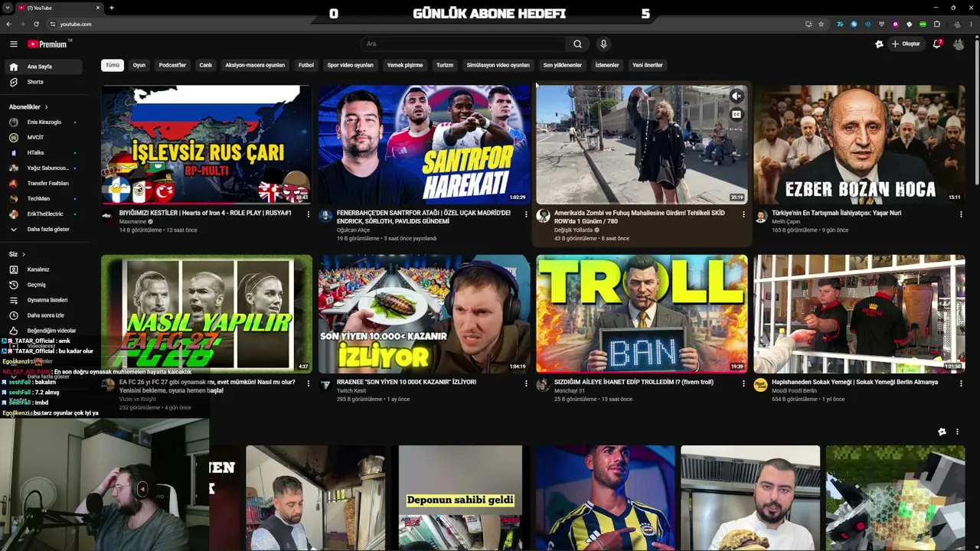
Task: Open options menu for Fenerbahçe santrfor video
Action: point(526,214)
